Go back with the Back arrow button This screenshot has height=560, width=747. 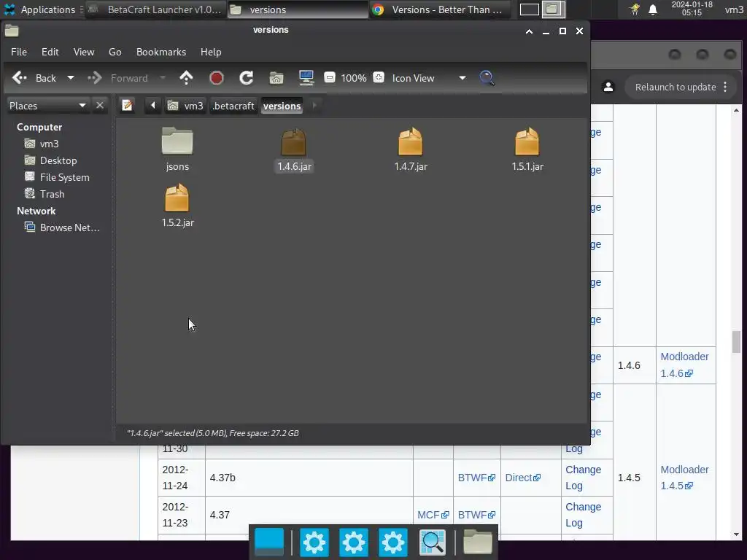pyautogui.click(x=34, y=78)
